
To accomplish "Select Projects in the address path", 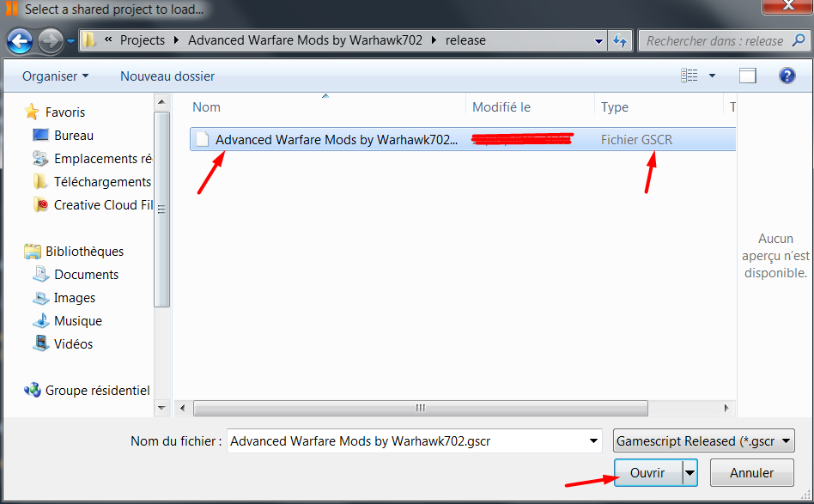I will coord(143,40).
